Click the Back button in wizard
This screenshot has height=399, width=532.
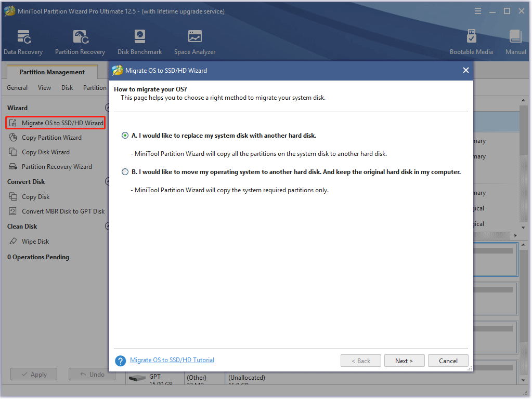361,361
